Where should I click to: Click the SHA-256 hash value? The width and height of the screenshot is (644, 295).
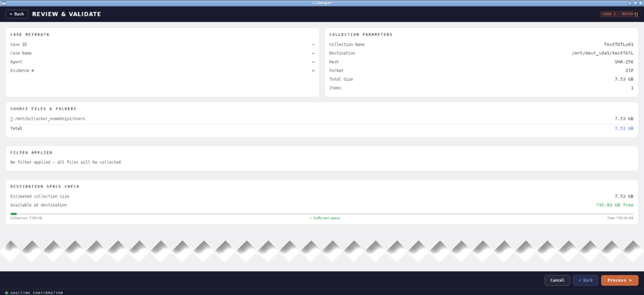tap(624, 62)
